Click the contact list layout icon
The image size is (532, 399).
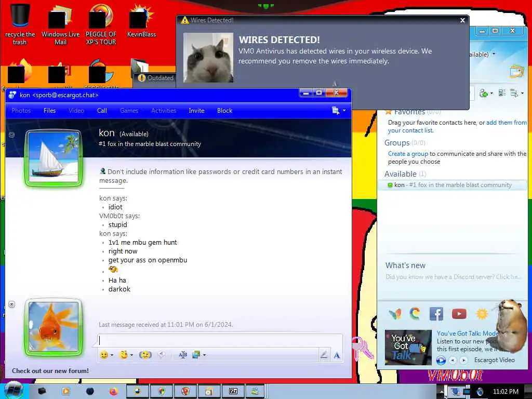pos(502,93)
